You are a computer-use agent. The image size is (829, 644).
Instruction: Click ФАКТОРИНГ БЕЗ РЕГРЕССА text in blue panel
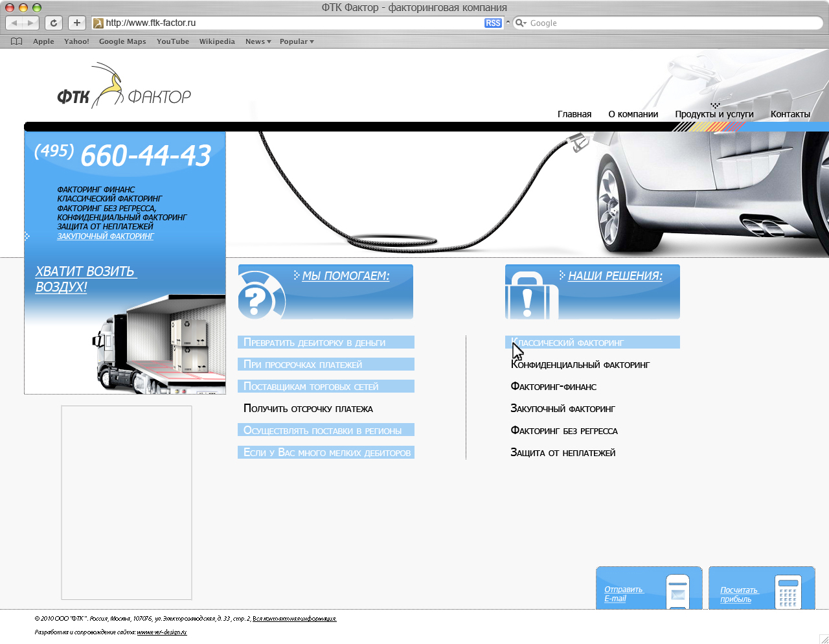(x=107, y=209)
